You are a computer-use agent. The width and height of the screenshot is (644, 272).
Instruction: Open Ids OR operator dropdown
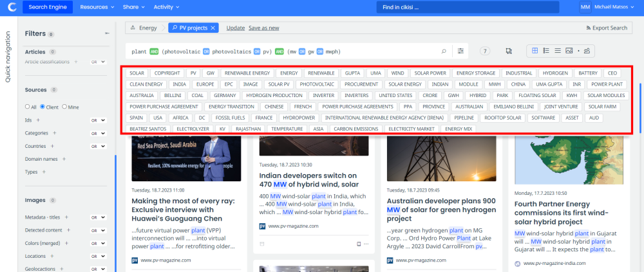99,121
